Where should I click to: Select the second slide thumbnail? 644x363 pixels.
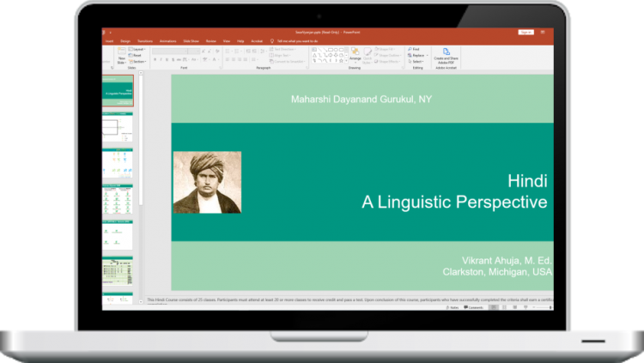click(118, 128)
